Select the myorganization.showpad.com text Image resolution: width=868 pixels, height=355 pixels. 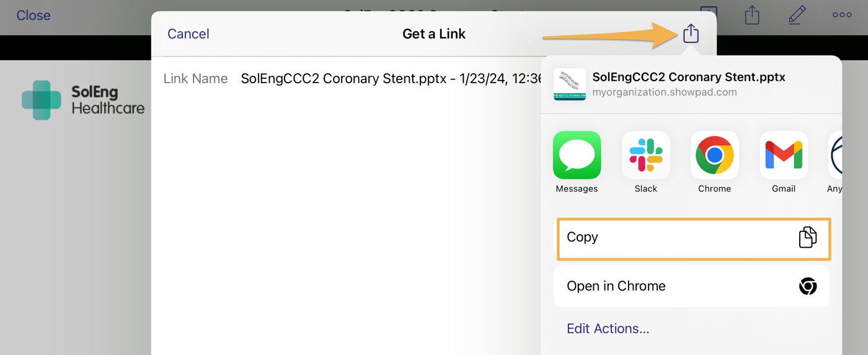coord(665,92)
